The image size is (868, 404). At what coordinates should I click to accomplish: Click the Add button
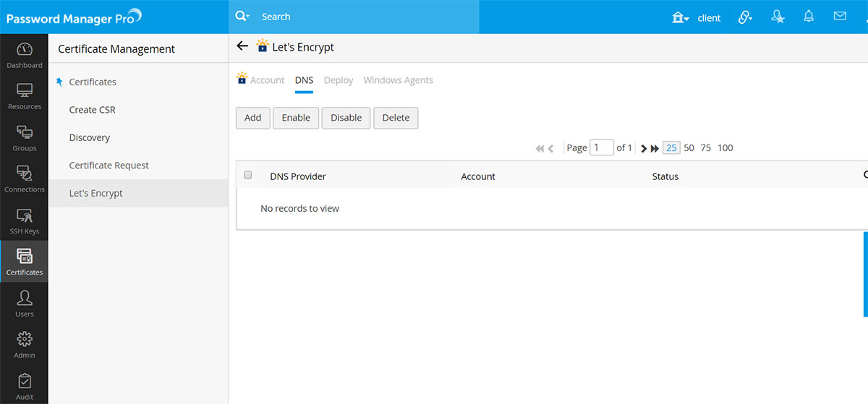pyautogui.click(x=253, y=118)
